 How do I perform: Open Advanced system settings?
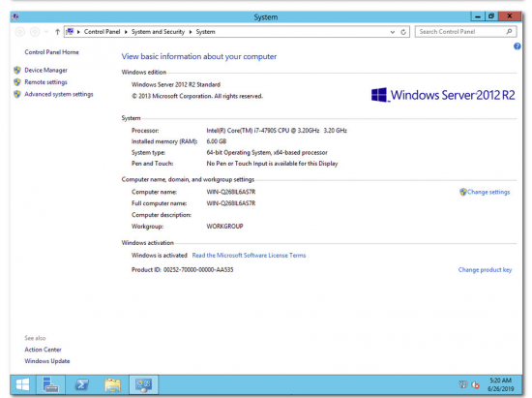point(59,94)
